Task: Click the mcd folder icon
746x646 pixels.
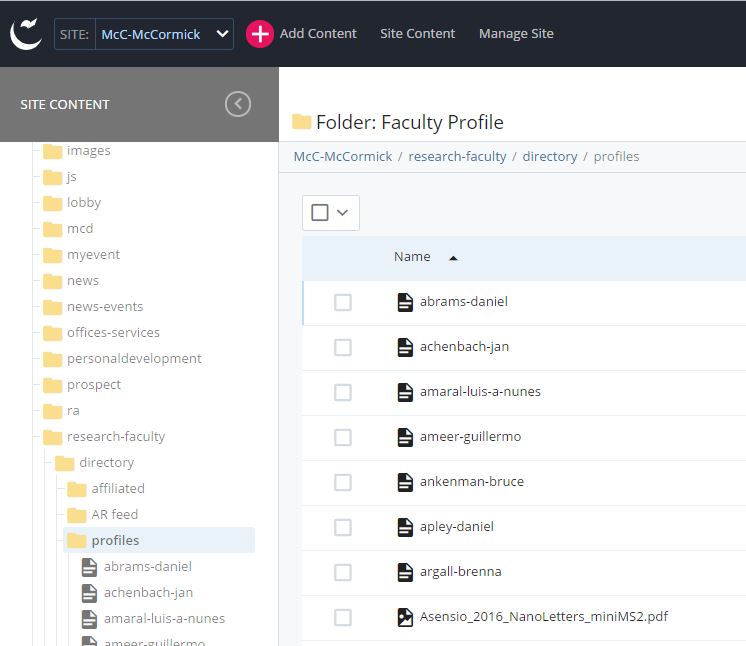Action: click(52, 229)
